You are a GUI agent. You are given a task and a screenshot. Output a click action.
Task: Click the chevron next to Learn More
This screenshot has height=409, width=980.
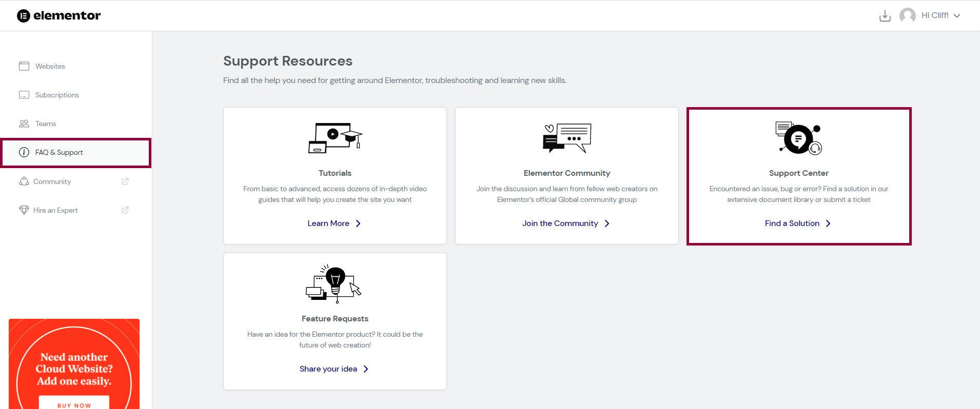click(358, 223)
